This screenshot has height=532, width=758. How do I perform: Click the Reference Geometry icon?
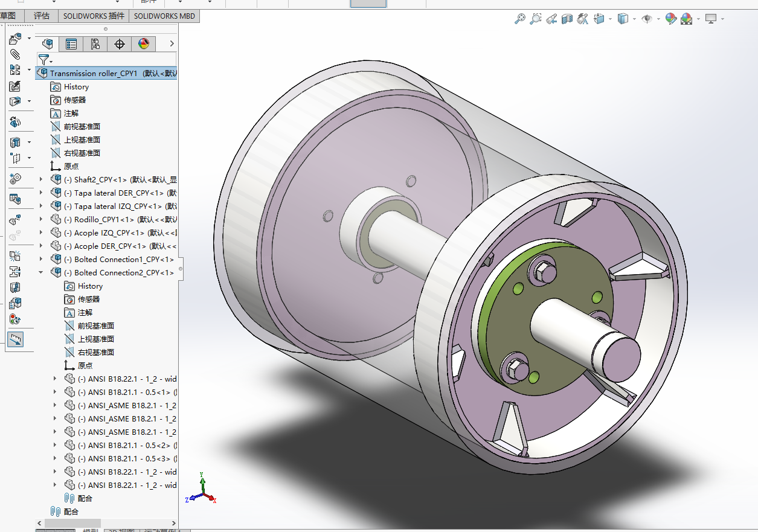(15, 159)
